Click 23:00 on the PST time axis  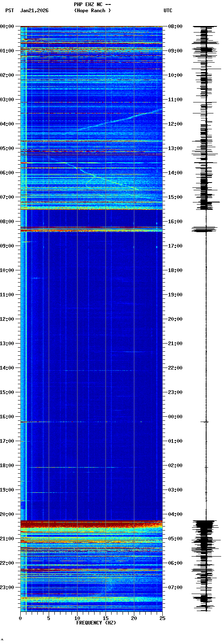7,587
